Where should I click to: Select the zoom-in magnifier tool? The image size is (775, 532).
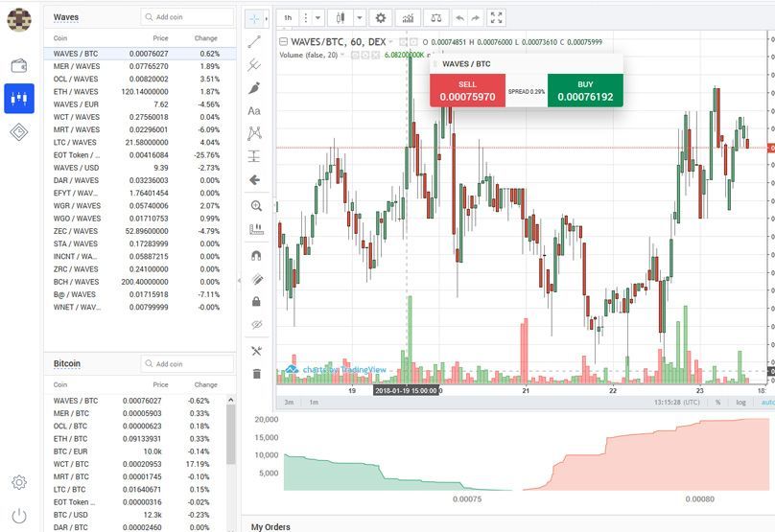click(256, 206)
